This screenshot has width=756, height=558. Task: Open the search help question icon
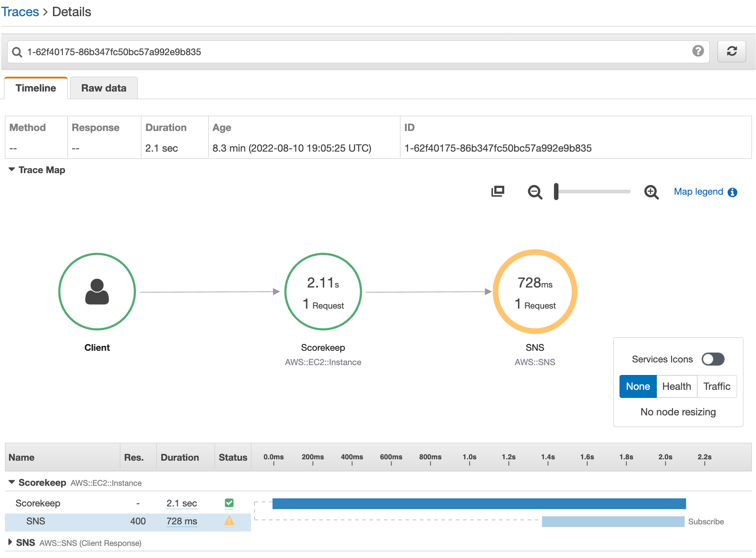point(698,51)
